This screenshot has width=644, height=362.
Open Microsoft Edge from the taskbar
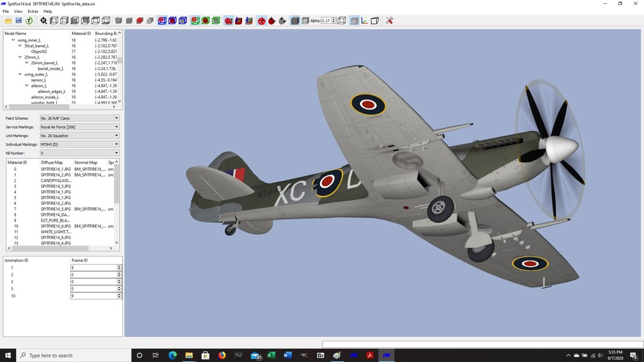(173, 356)
